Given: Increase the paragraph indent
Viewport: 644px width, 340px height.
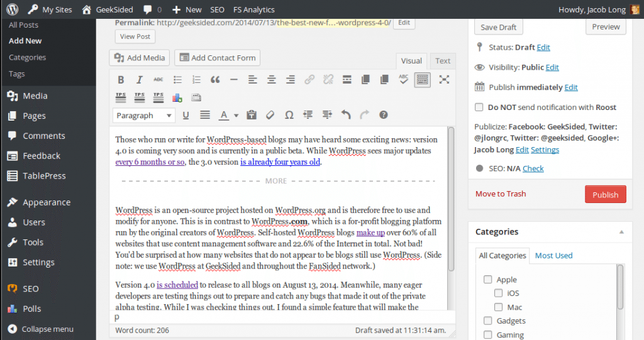Looking at the screenshot, I should click(x=327, y=115).
